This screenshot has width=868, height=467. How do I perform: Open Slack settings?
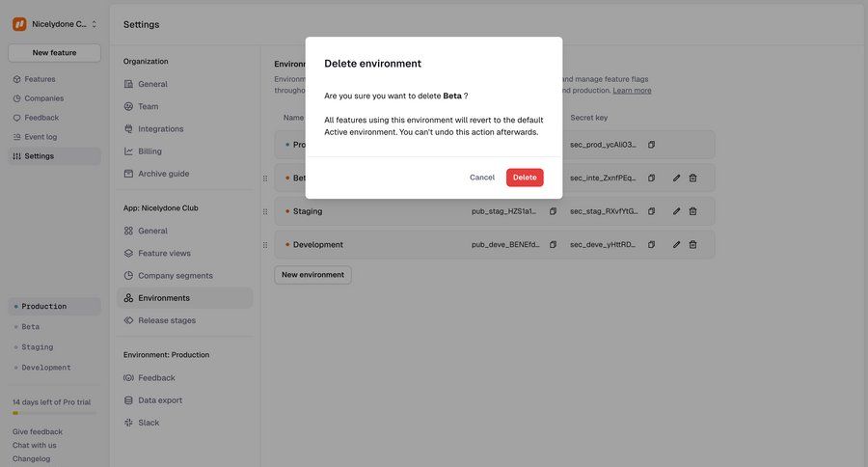coord(185,423)
